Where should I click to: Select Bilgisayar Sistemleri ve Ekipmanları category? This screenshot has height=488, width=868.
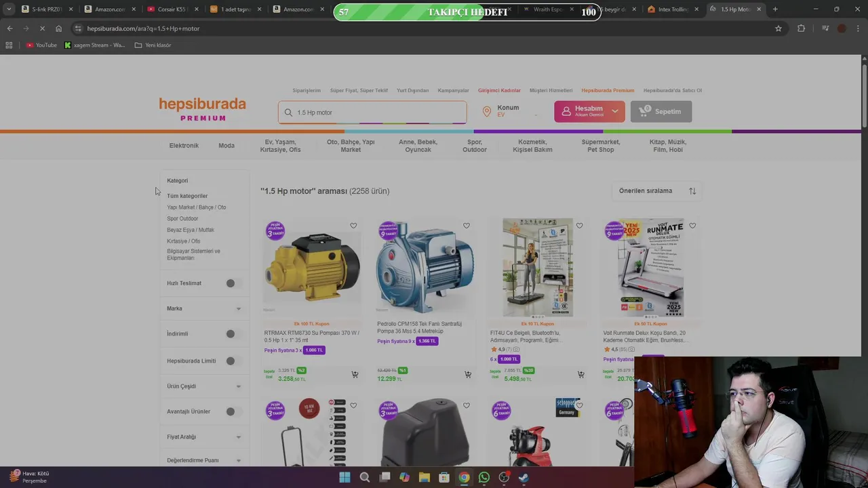(194, 254)
